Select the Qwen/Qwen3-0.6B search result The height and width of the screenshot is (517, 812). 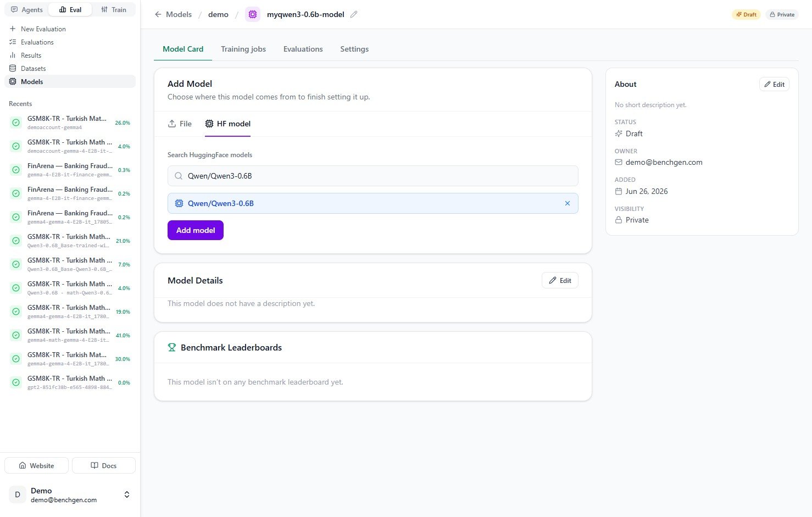pos(373,203)
